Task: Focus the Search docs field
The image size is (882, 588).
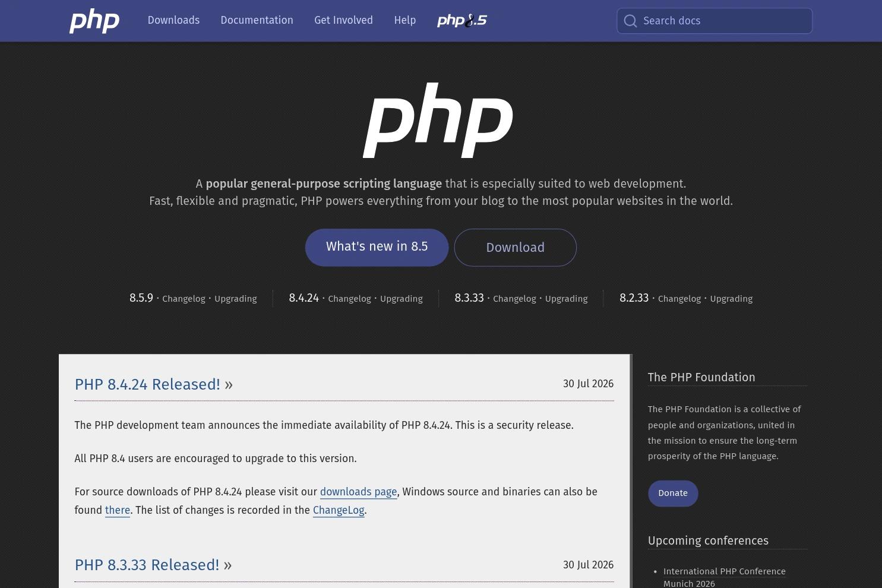Action: 714,21
